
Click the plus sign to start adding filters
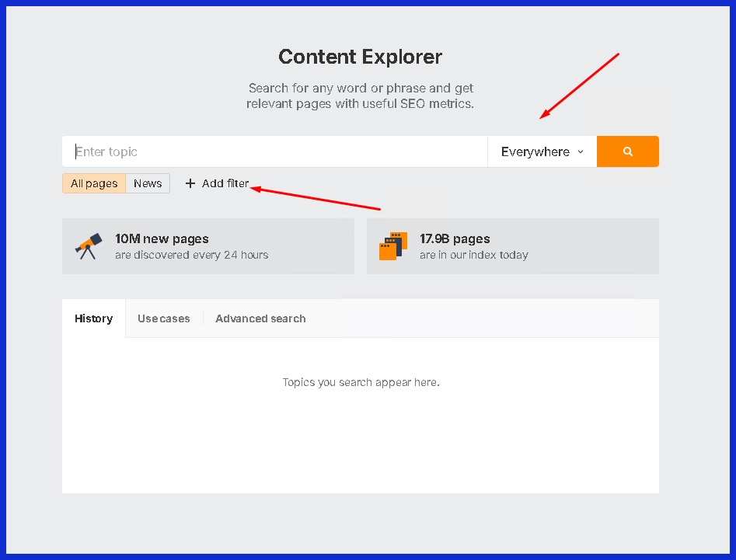(x=190, y=183)
